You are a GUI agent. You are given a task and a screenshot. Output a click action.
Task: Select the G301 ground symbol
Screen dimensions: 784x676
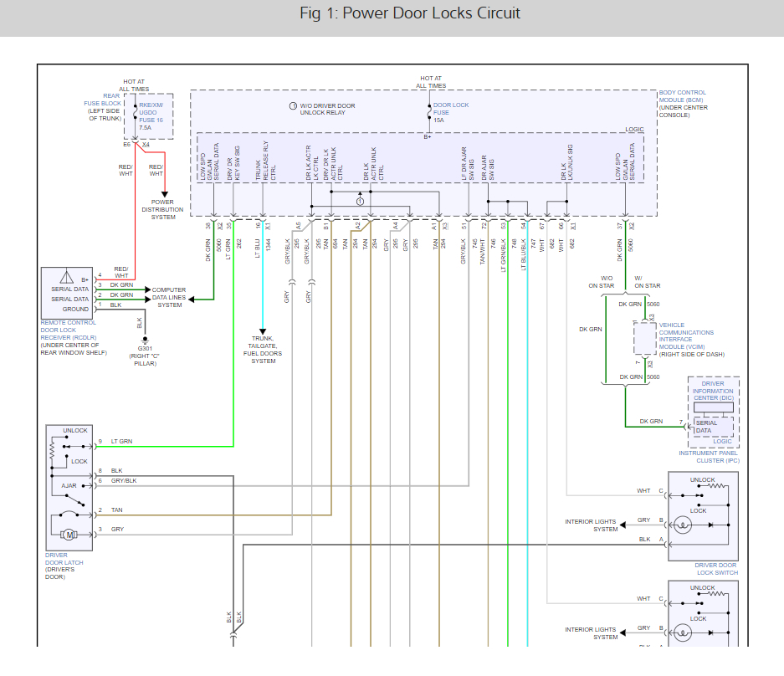pyautogui.click(x=144, y=340)
